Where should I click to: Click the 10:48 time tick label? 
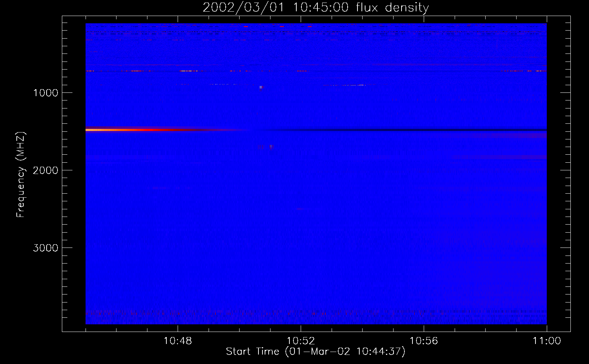coord(178,341)
